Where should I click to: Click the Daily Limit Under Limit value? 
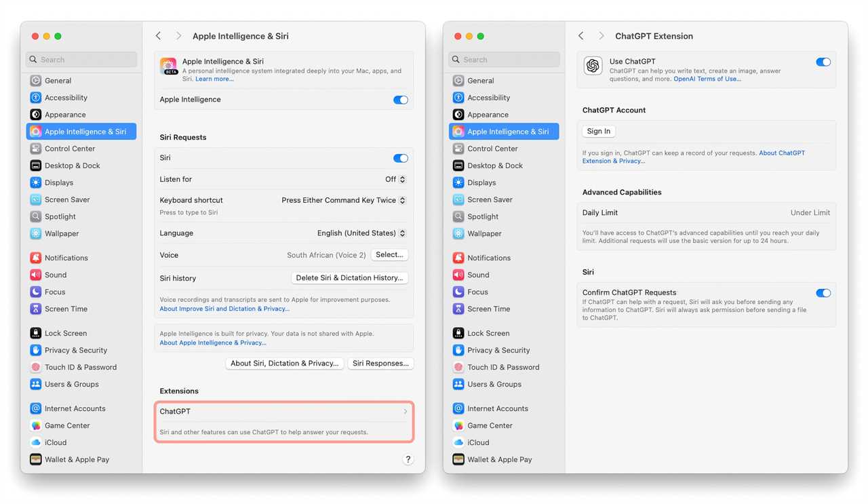point(810,212)
